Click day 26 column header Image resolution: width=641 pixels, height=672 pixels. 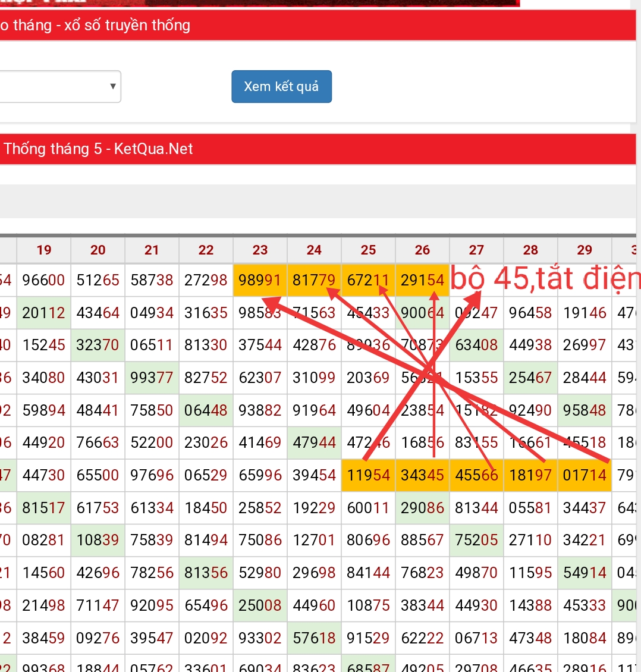(x=422, y=250)
